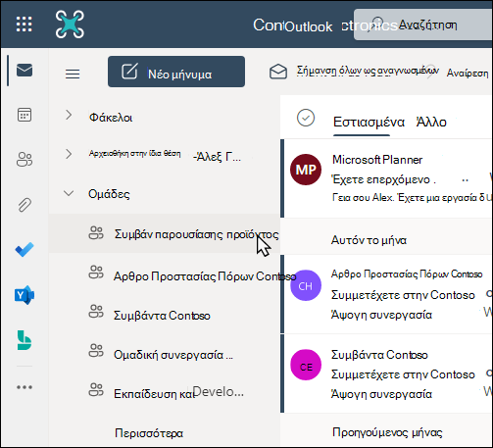Click the CH sender avatar
Image resolution: width=493 pixels, height=448 pixels.
[306, 285]
